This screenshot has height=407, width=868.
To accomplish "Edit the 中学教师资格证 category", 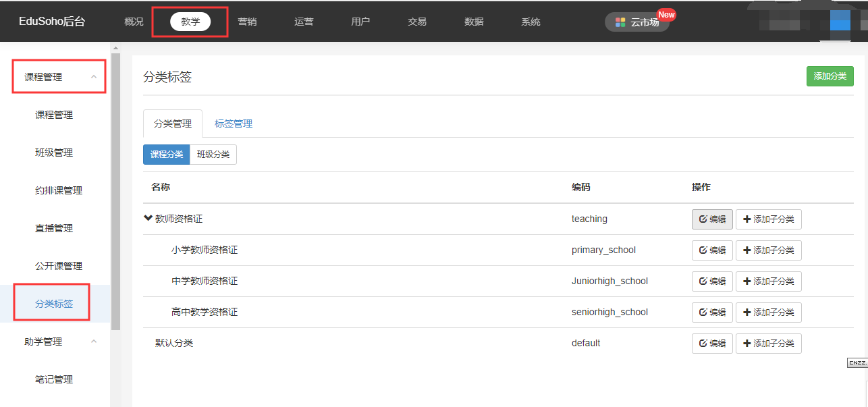I will coord(712,281).
